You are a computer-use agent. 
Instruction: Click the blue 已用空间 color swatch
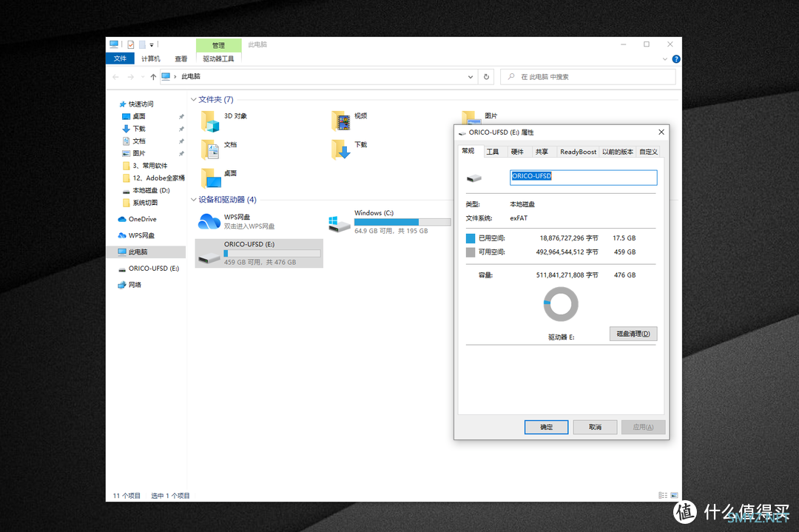tap(471, 238)
